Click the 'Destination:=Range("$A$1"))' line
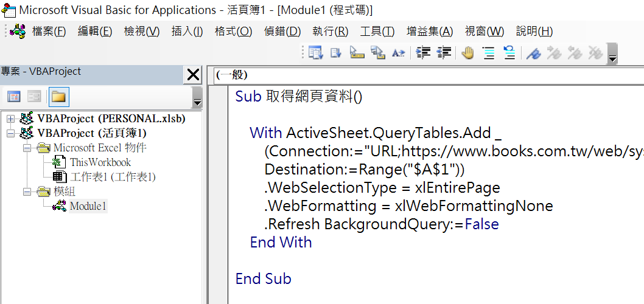Screen dimensions: 644x304 365,170
